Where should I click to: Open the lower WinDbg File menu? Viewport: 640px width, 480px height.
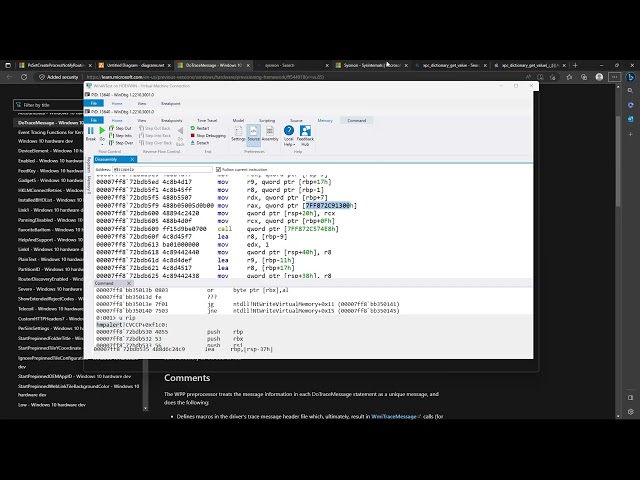pos(94,120)
